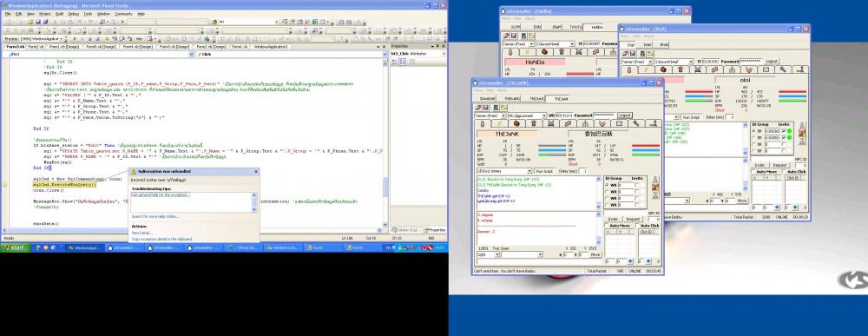The image size is (868, 336).
Task: Click the Save icon in Visual Studio toolbar
Action: (x=37, y=23)
